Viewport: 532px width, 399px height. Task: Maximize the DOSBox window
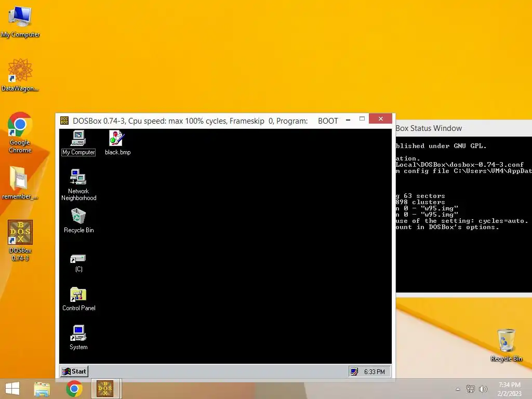[x=362, y=119]
